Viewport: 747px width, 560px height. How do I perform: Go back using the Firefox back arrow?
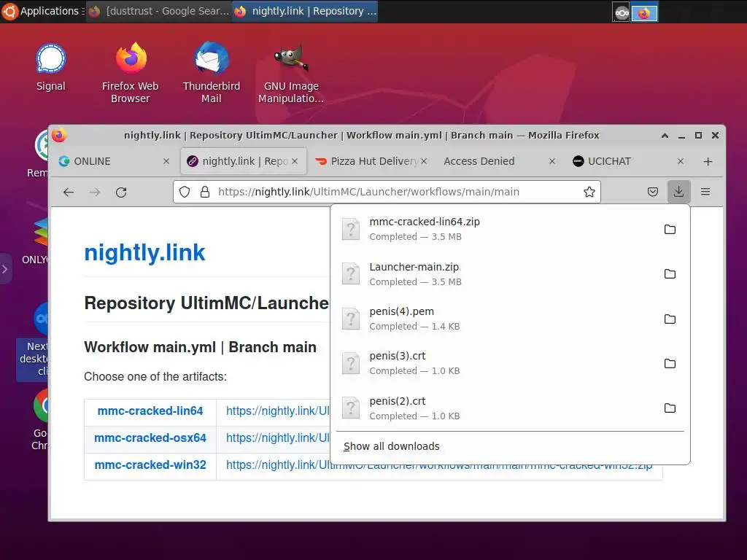pyautogui.click(x=69, y=192)
